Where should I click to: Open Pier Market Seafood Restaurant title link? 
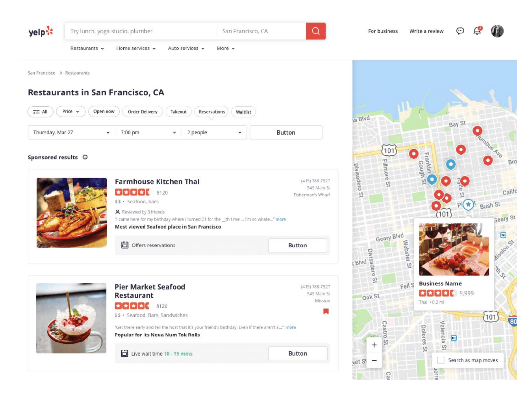click(x=150, y=291)
